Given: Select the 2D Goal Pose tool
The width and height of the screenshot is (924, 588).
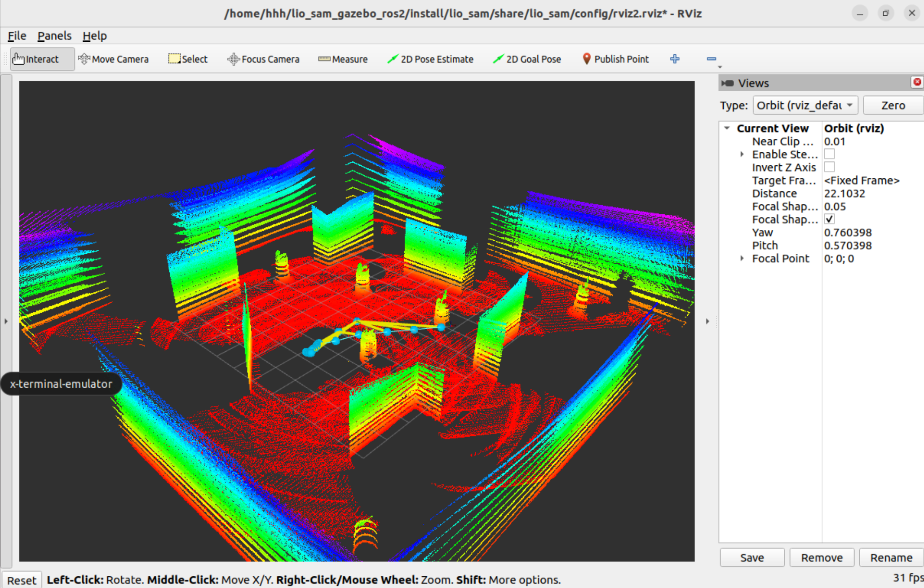Looking at the screenshot, I should point(527,59).
